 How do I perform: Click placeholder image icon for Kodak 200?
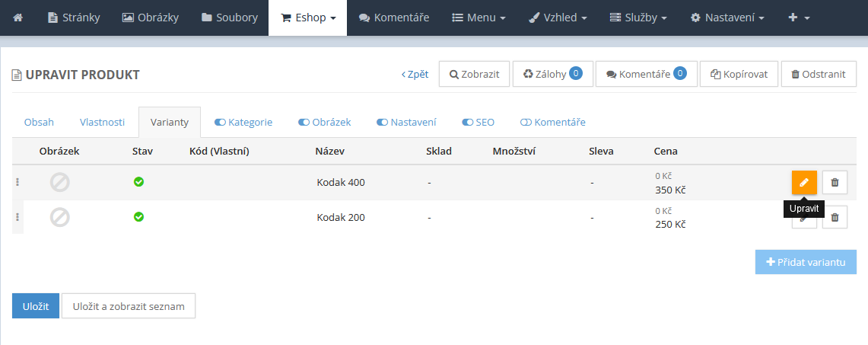[59, 218]
